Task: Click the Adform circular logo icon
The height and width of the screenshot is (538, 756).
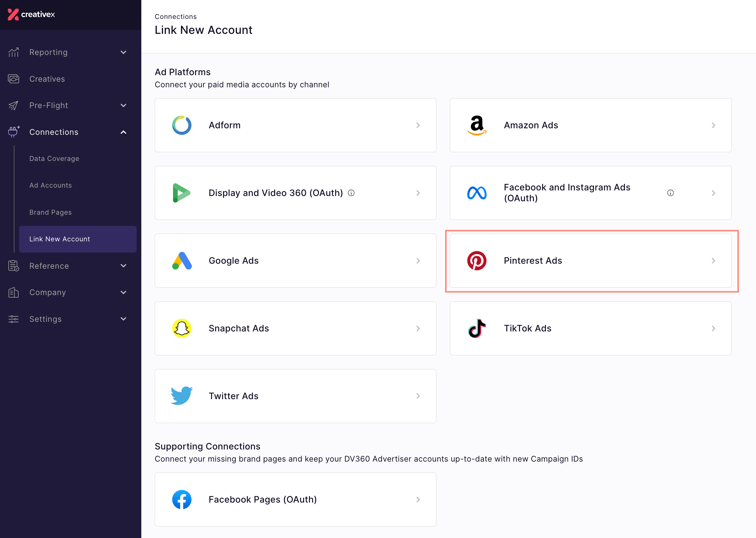Action: coord(182,125)
